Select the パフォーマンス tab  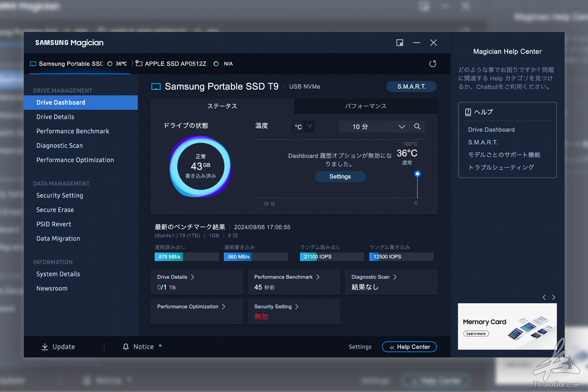366,106
